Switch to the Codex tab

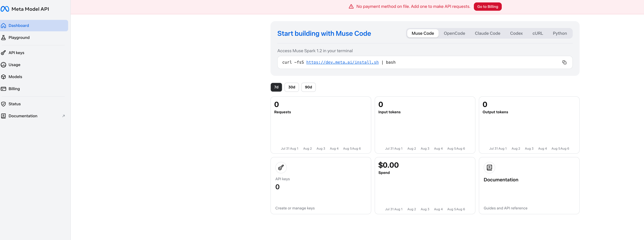[516, 33]
